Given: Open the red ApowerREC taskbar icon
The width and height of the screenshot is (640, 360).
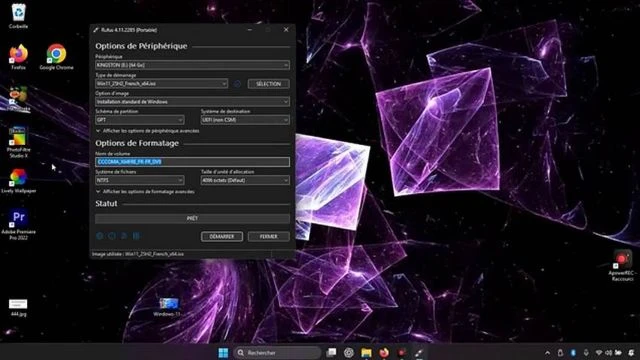Looking at the screenshot, I should click(x=402, y=353).
